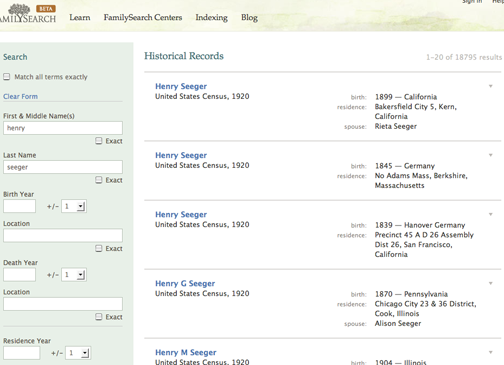
Task: Expand details arrow for Henry Seeger 1839 result
Action: pos(491,214)
